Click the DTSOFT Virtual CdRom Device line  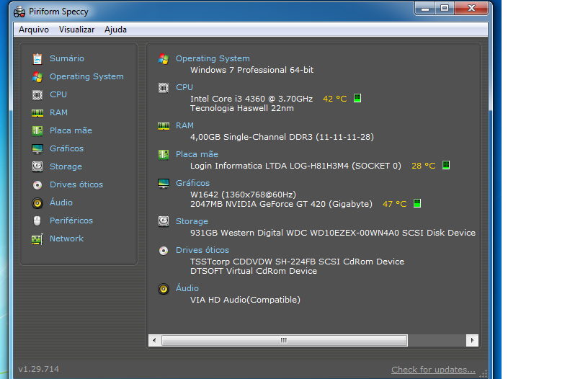click(254, 271)
